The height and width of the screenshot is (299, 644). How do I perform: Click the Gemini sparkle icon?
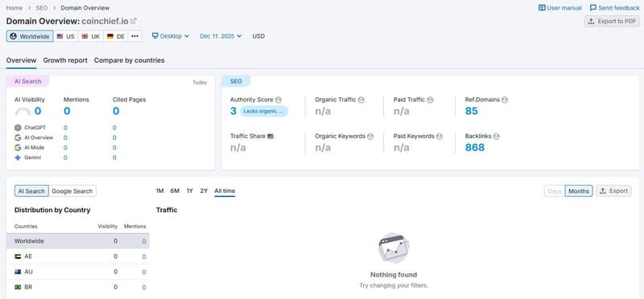point(18,158)
